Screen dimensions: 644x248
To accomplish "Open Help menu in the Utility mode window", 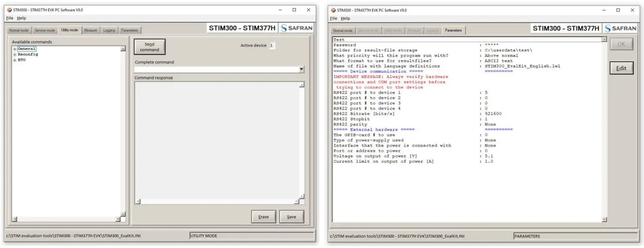I will point(21,18).
